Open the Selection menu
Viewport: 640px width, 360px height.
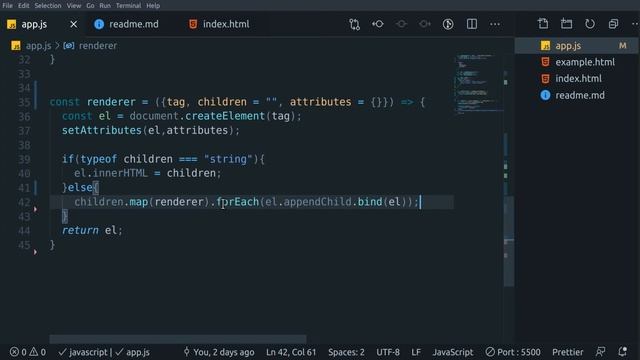point(48,5)
